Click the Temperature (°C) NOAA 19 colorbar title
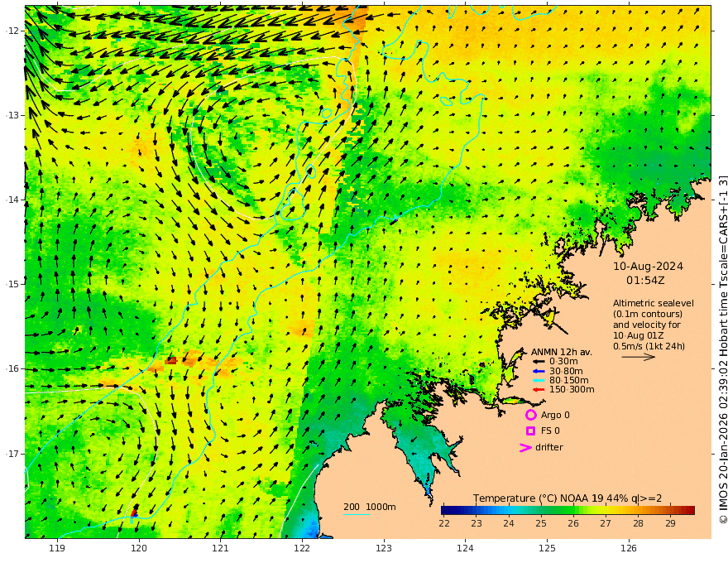This screenshot has height=563, width=728. click(x=568, y=498)
